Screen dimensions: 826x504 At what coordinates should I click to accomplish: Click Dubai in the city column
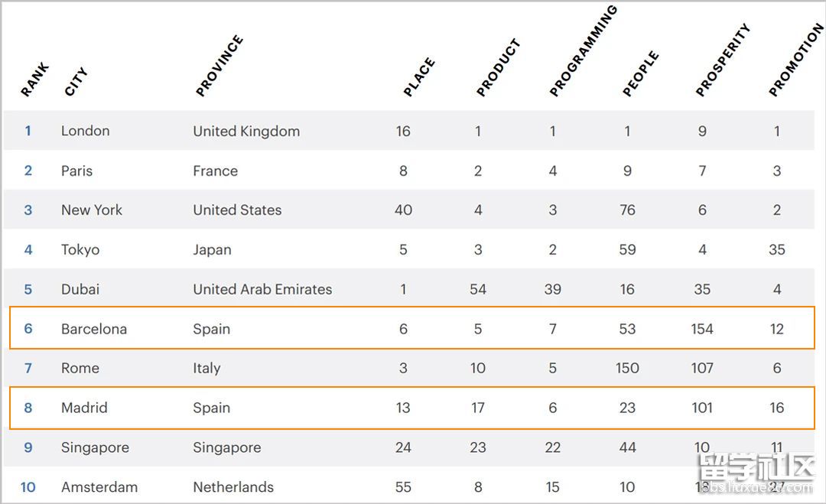(x=80, y=290)
